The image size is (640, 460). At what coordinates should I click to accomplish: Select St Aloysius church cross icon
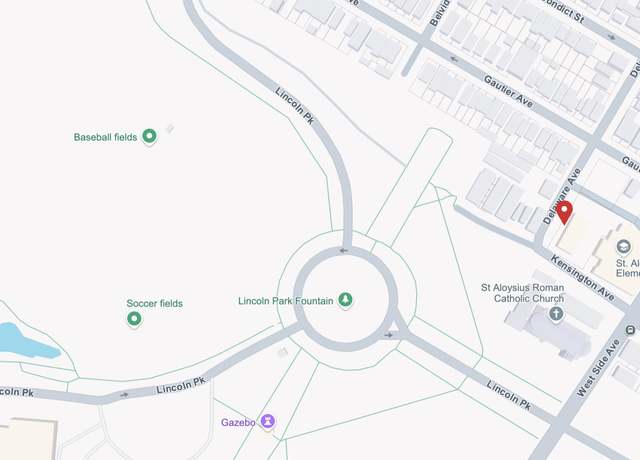coord(556,314)
